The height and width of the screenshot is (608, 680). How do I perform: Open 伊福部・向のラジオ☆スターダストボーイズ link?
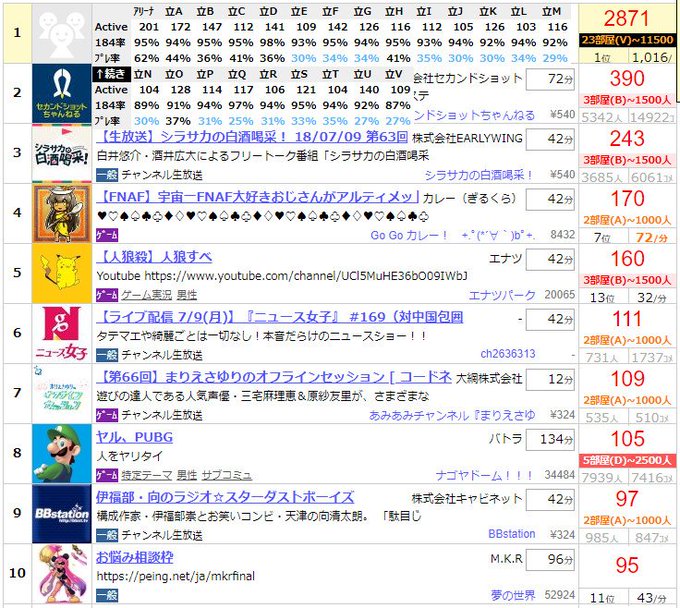(x=225, y=497)
